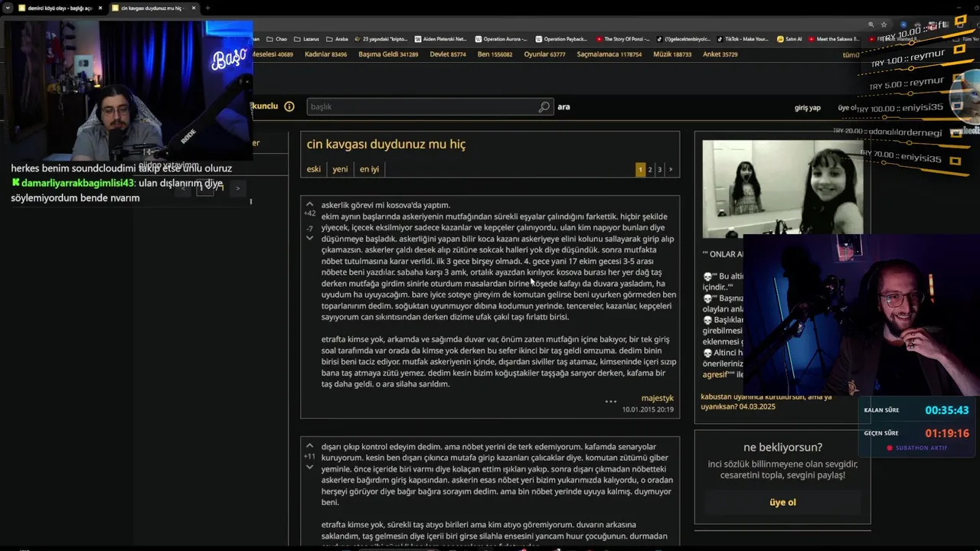Upvote the second entry with the up arrow
The width and height of the screenshot is (980, 551).
(309, 445)
